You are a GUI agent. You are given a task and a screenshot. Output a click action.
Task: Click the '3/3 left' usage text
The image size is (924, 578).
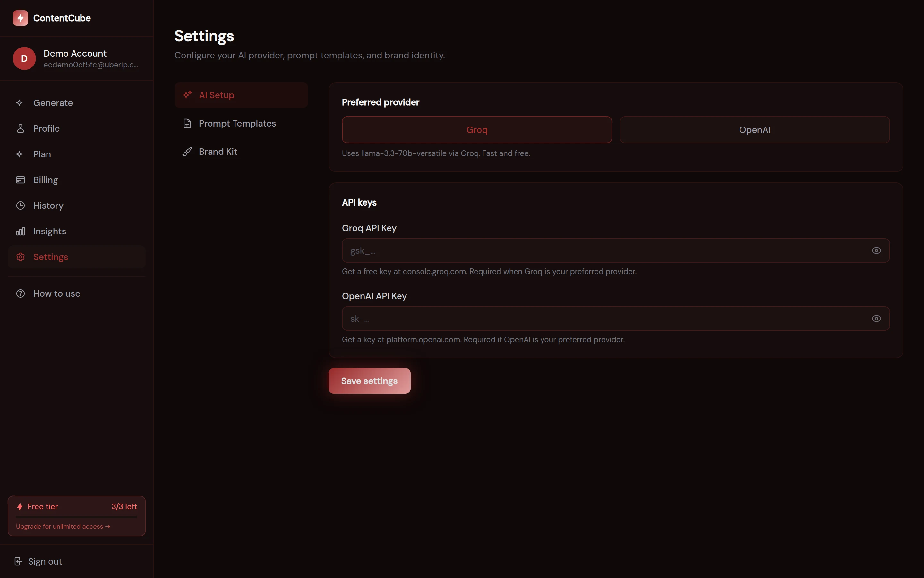click(124, 506)
